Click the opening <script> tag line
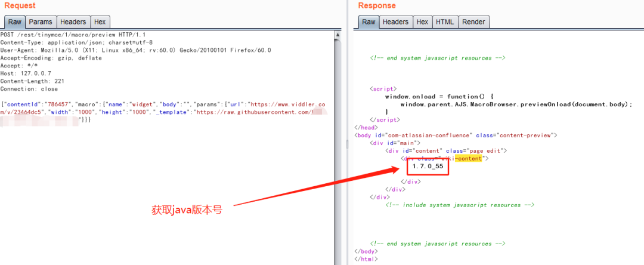Image resolution: width=644 pixels, height=265 pixels. point(383,89)
